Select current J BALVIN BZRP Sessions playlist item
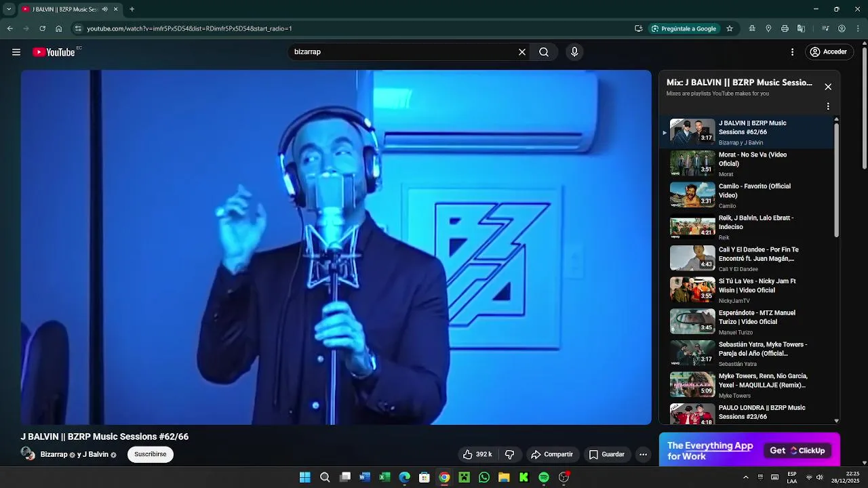This screenshot has width=868, height=488. (746, 132)
